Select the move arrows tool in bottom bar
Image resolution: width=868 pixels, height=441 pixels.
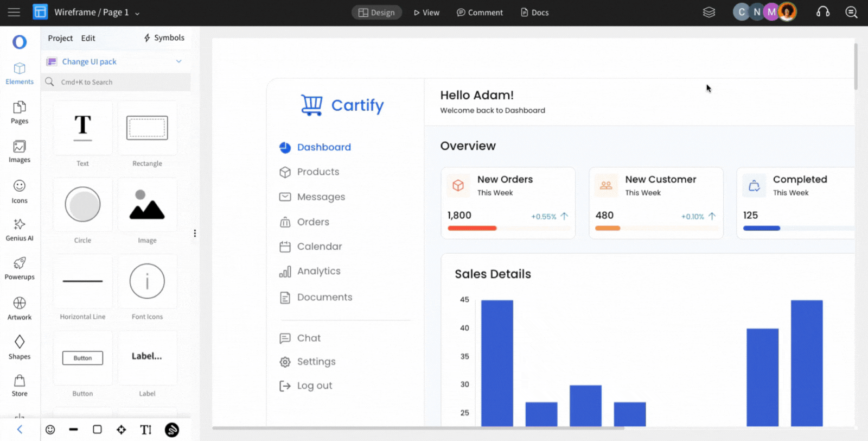click(x=121, y=430)
